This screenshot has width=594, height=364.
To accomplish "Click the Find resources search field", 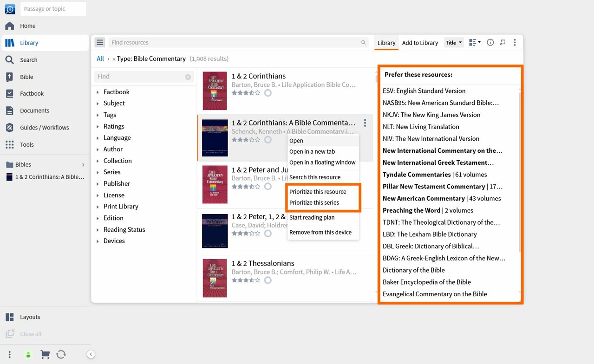I will [x=235, y=43].
